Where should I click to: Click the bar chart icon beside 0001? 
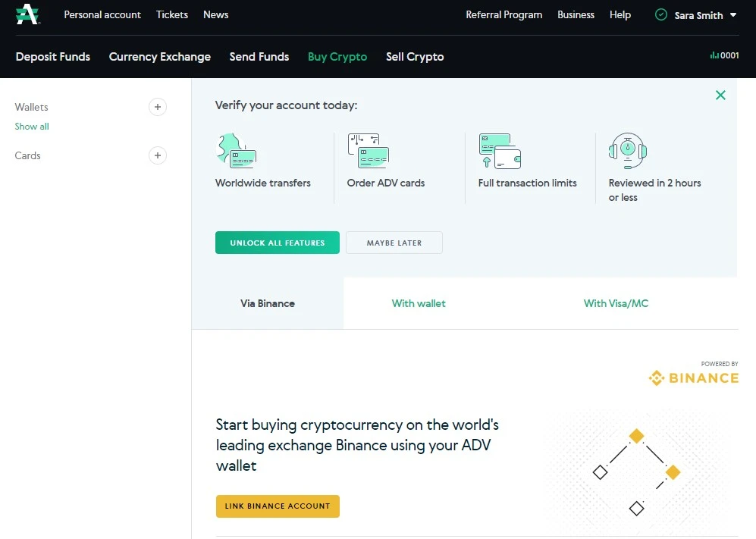pyautogui.click(x=714, y=55)
